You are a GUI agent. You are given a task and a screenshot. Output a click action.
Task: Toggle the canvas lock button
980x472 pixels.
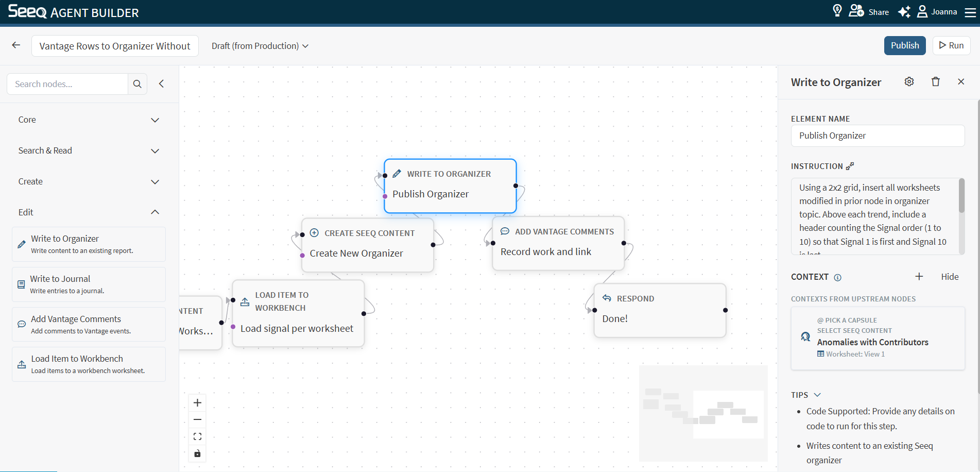coord(197,453)
